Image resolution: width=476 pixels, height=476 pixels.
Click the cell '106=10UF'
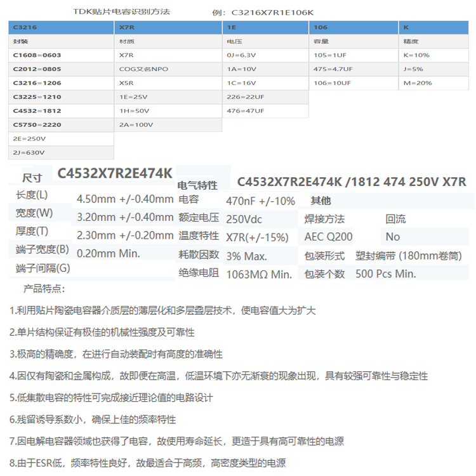point(354,83)
